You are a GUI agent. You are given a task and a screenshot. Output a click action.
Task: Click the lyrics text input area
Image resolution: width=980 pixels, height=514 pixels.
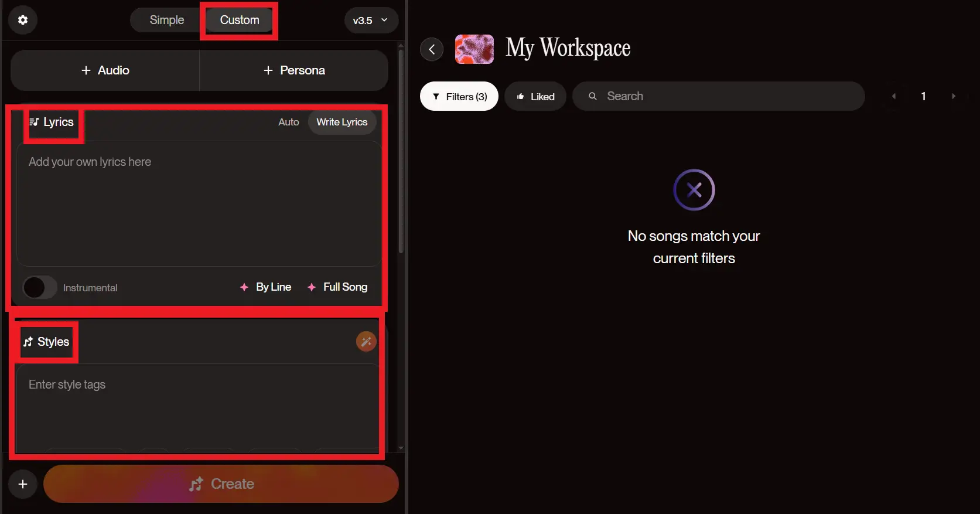pyautogui.click(x=199, y=204)
